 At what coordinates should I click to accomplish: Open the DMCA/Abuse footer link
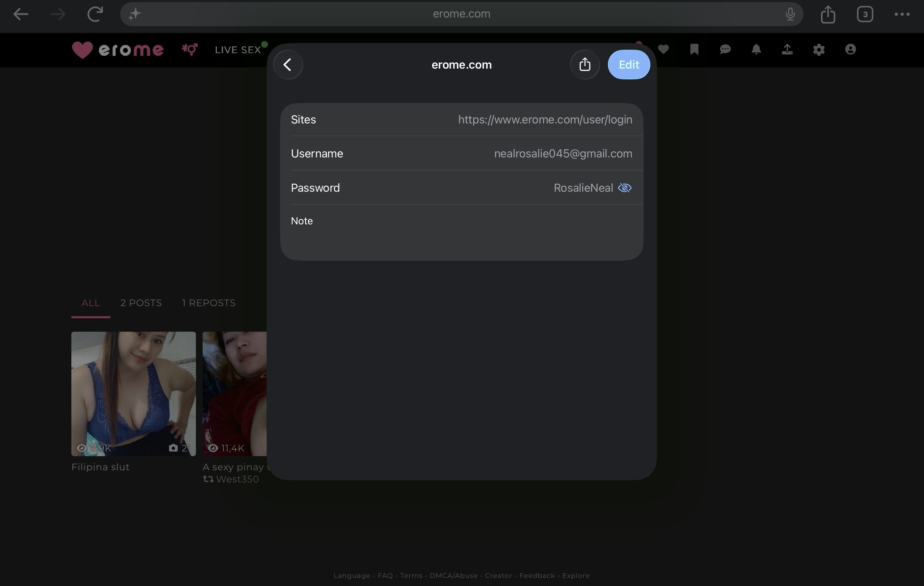coord(453,576)
